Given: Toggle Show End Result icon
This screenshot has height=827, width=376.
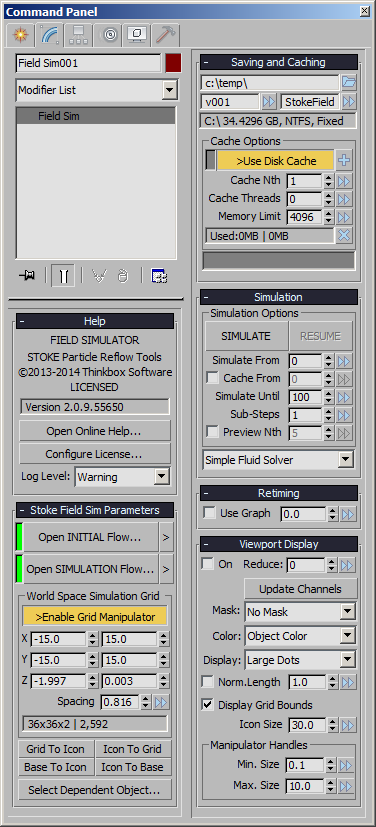Looking at the screenshot, I should 63,276.
